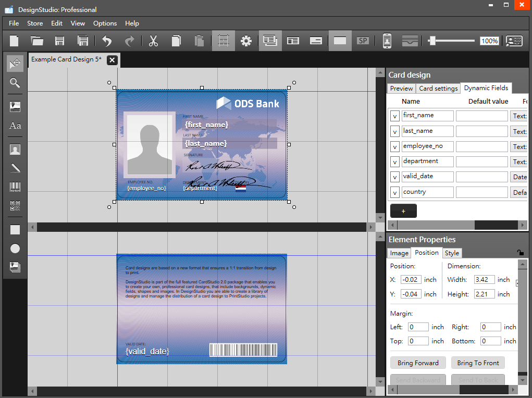Select the barcode tool in left toolbar

click(x=15, y=186)
